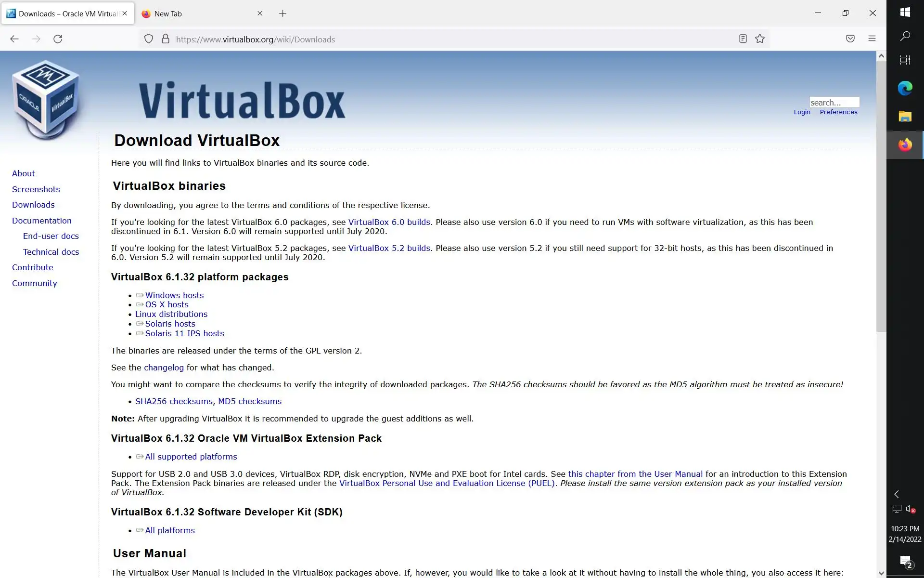The width and height of the screenshot is (924, 578).
Task: Click the tracking protection shield icon
Action: tap(149, 39)
